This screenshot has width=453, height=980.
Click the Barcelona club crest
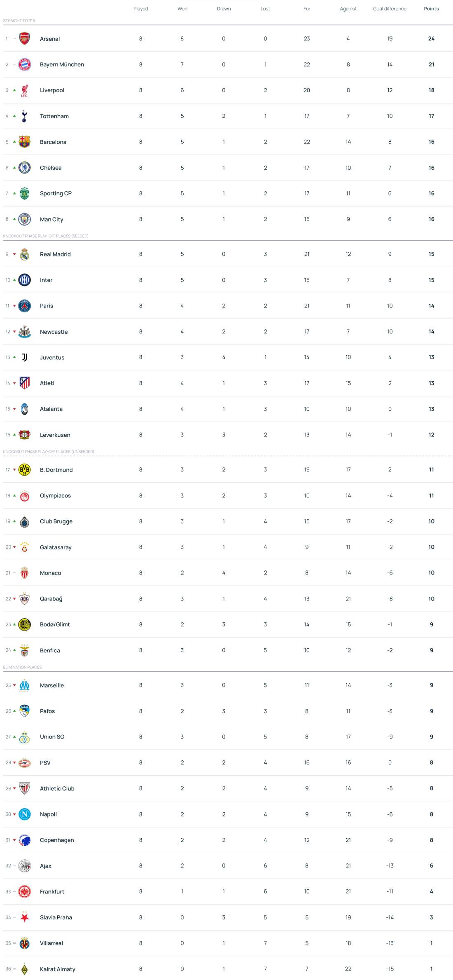point(24,142)
